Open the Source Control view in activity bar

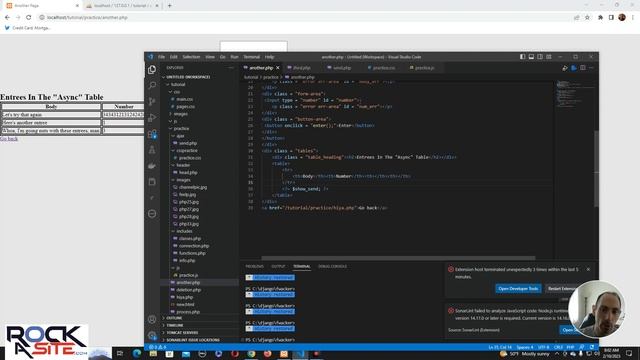coord(152,101)
